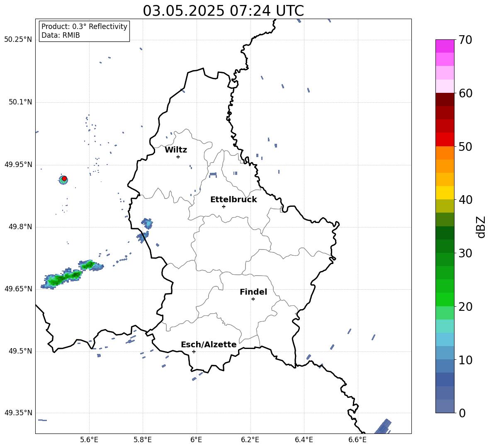The height and width of the screenshot is (448, 491).
Task: Click the 'Data: RMIB' text
Action: pyautogui.click(x=61, y=35)
